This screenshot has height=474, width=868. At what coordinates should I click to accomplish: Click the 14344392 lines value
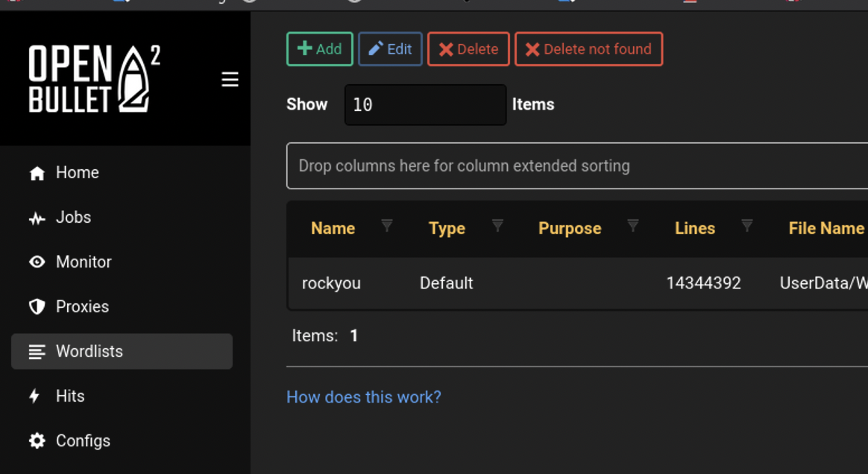click(704, 283)
